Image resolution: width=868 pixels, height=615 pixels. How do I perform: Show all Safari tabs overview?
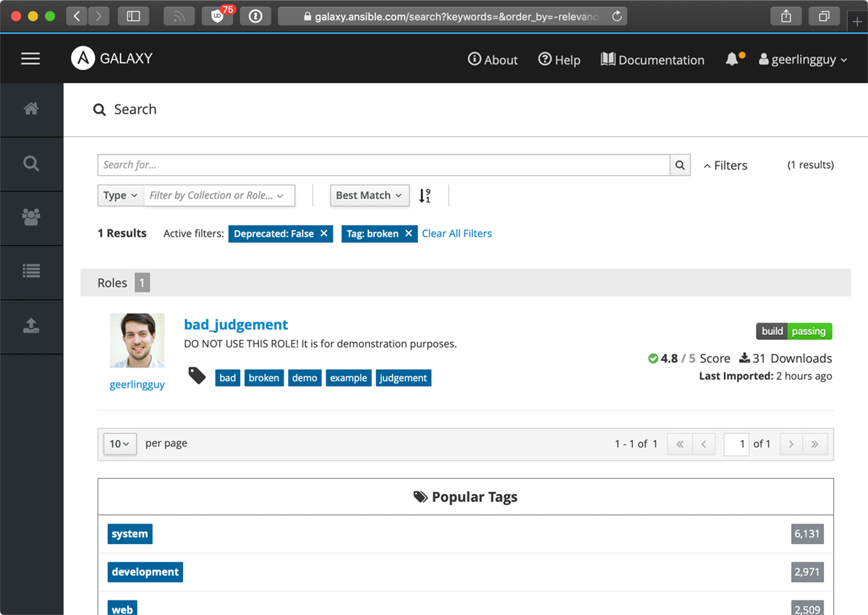tap(824, 16)
